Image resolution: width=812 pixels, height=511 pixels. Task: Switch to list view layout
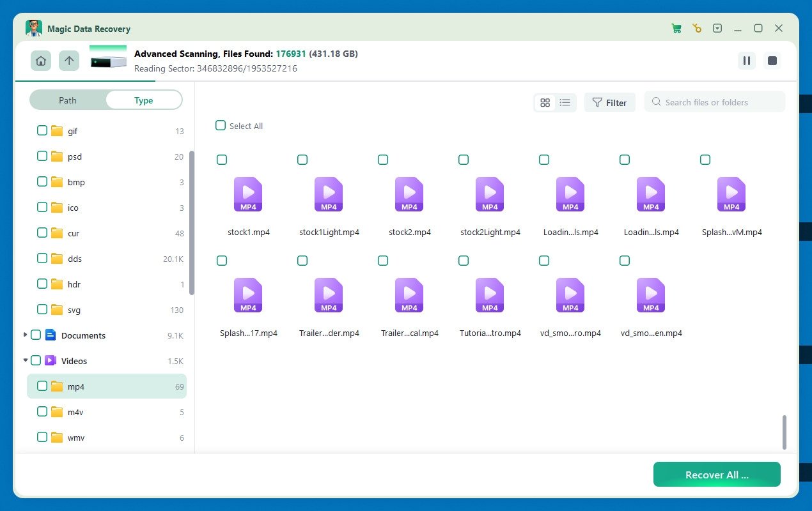[x=565, y=102]
